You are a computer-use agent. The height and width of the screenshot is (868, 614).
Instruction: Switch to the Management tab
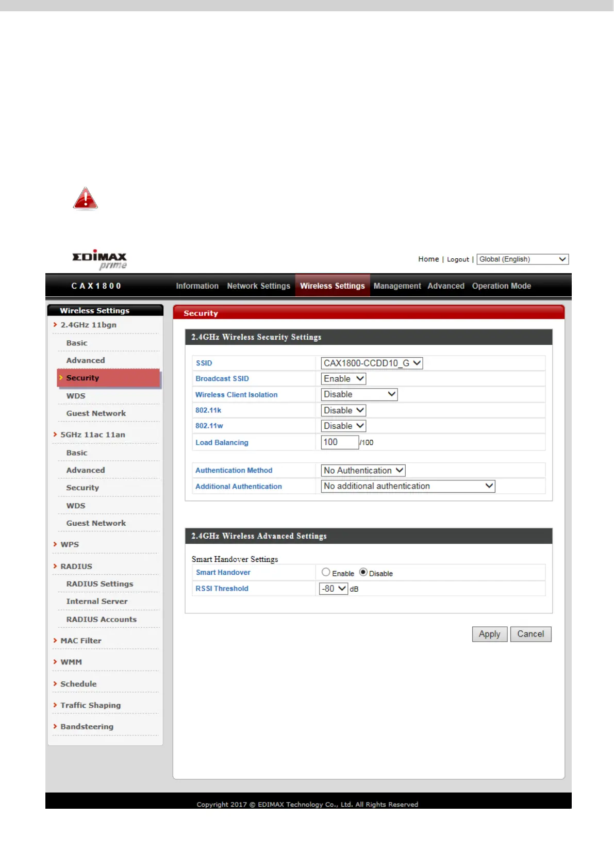[397, 286]
